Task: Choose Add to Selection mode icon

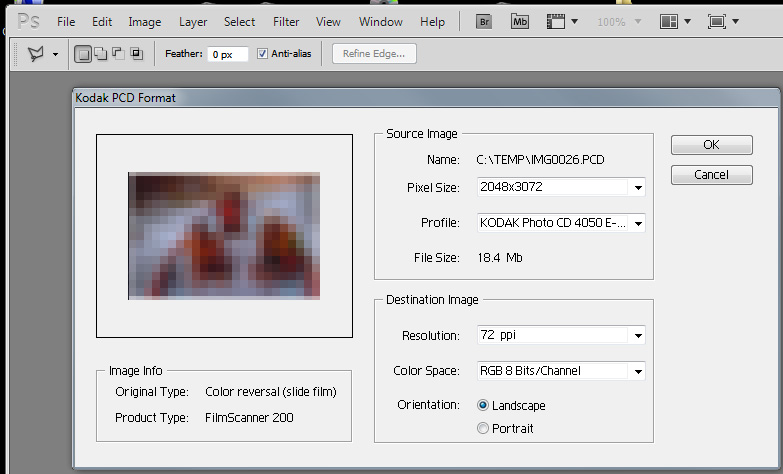Action: (101, 53)
